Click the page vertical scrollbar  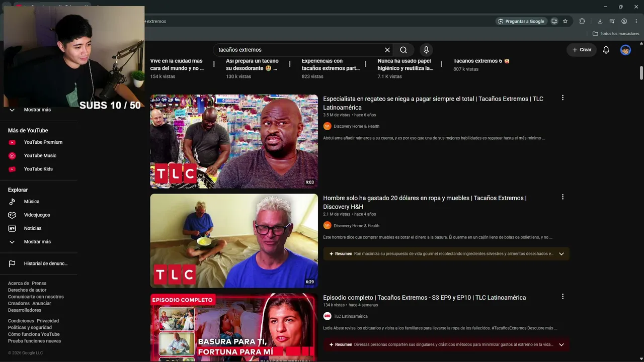(x=641, y=72)
